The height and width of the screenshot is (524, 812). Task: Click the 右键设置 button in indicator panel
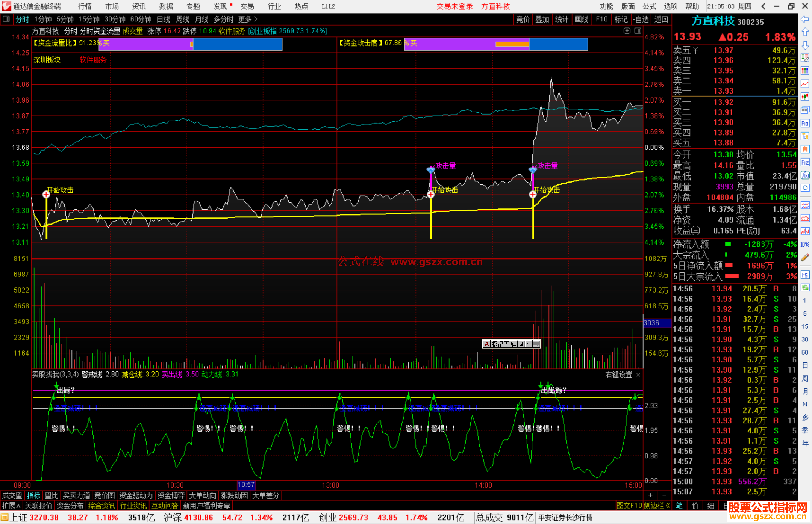(618, 375)
